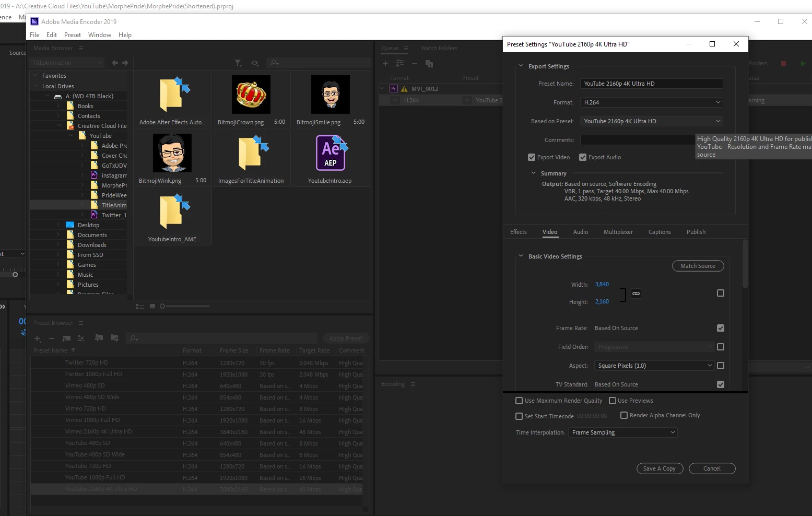812x516 pixels.
Task: Open the Queue panel menu icon
Action: (x=406, y=48)
